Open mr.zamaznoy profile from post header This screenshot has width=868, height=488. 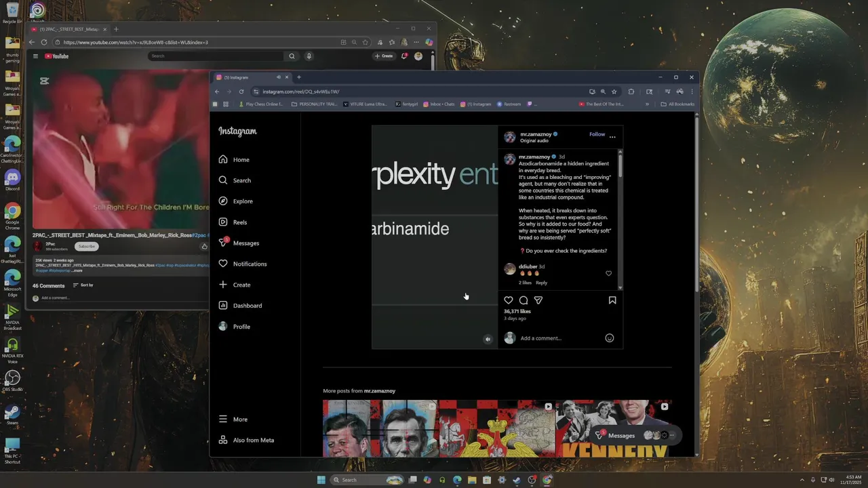coord(536,134)
